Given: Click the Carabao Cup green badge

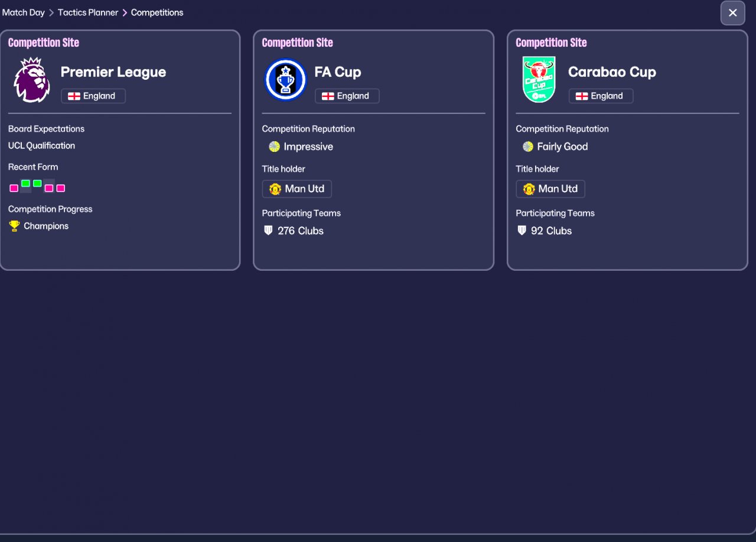Looking at the screenshot, I should click(x=539, y=80).
